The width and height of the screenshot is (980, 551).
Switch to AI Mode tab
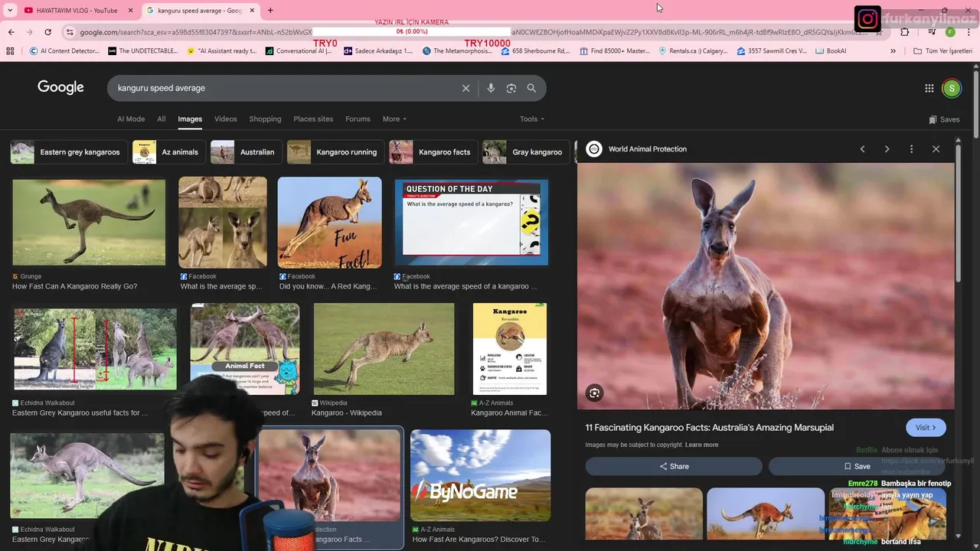(x=131, y=119)
